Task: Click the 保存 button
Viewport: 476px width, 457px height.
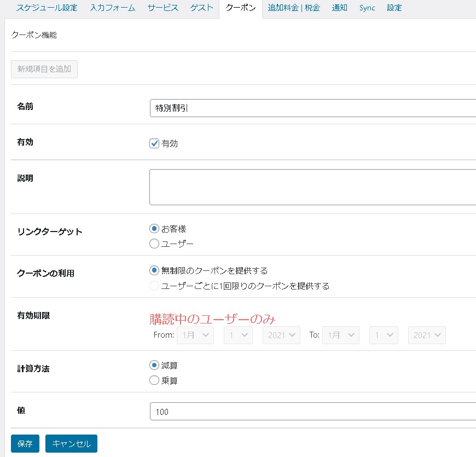Action: pyautogui.click(x=25, y=444)
